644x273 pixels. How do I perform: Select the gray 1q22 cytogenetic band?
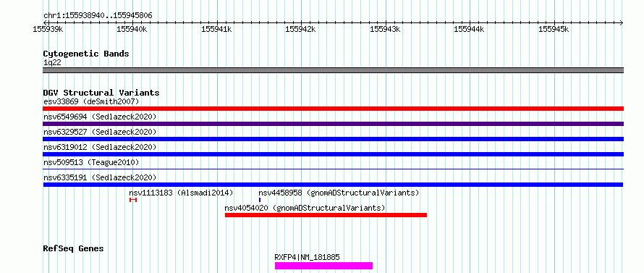pos(333,70)
